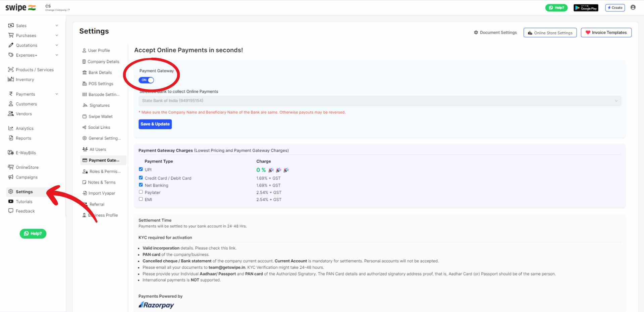Click the E-WayBills truck icon
This screenshot has height=312, width=644.
pyautogui.click(x=11, y=153)
